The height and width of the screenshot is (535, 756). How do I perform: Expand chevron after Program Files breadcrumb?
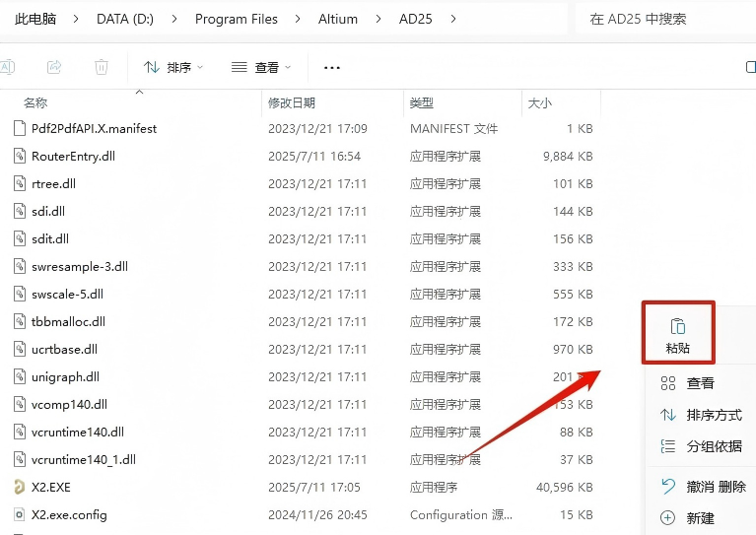(x=298, y=19)
